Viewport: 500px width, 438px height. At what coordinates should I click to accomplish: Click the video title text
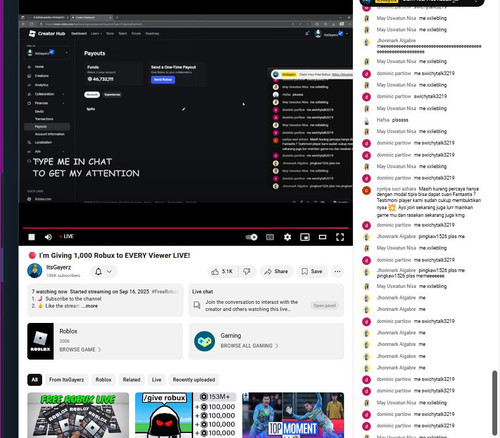click(x=114, y=255)
